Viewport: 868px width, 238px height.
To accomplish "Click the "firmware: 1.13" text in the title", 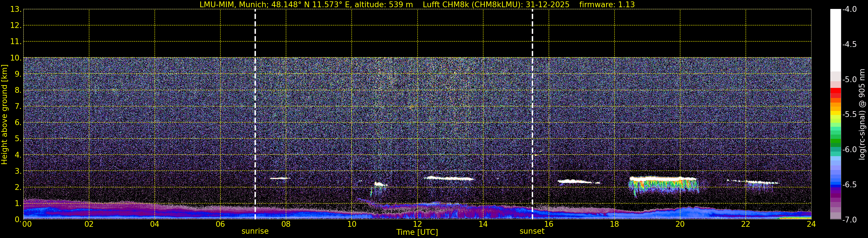I will pos(607,5).
